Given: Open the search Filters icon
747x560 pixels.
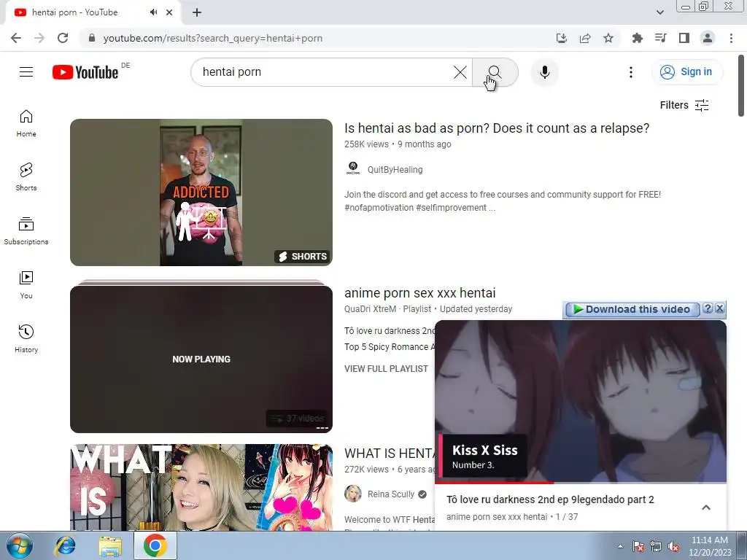Looking at the screenshot, I should (x=702, y=105).
